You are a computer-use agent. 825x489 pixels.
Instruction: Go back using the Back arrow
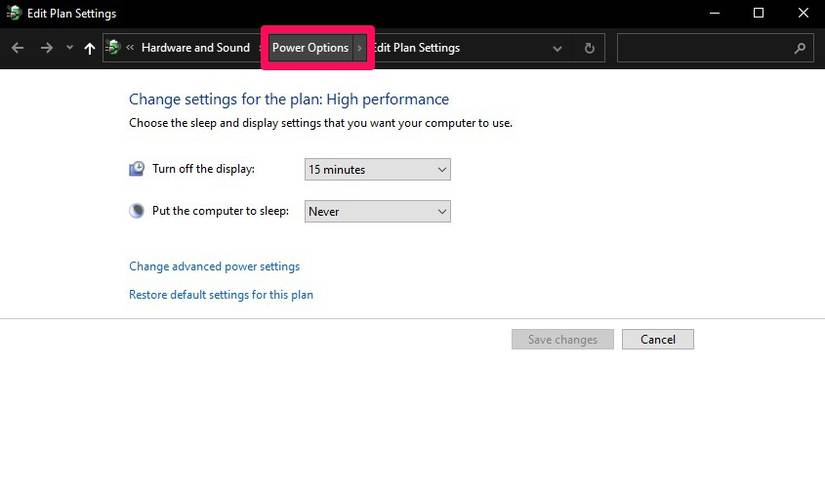tap(17, 48)
